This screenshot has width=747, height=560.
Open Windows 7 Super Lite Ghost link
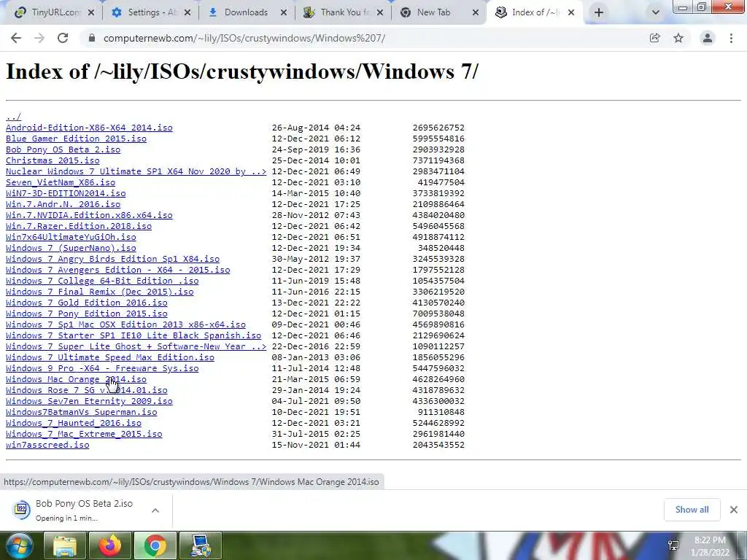point(136,346)
